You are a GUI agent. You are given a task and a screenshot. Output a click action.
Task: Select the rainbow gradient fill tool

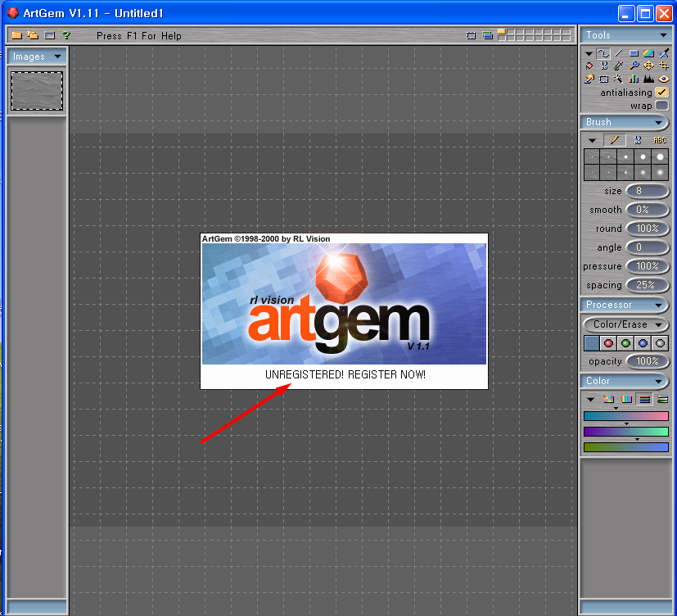coord(648,53)
